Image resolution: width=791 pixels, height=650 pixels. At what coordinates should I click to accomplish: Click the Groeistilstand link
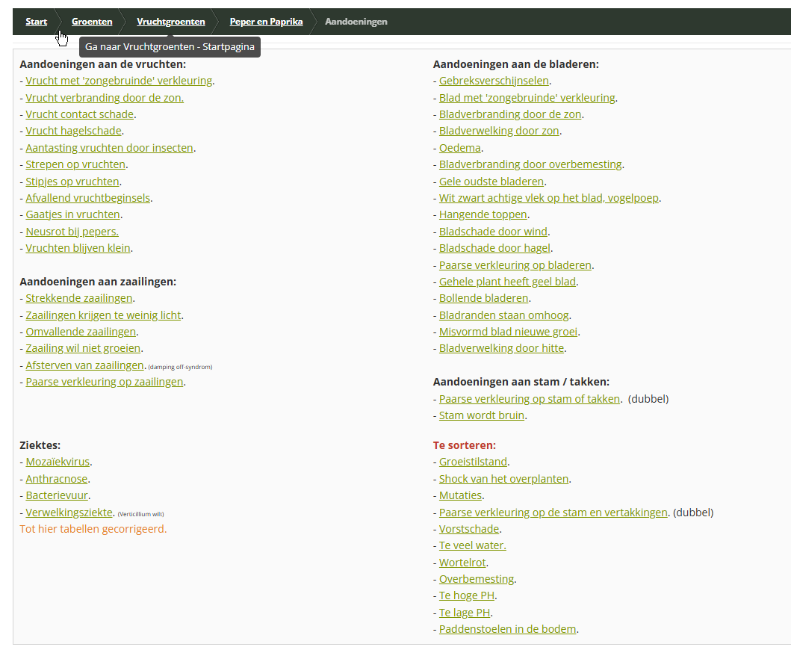tap(473, 462)
